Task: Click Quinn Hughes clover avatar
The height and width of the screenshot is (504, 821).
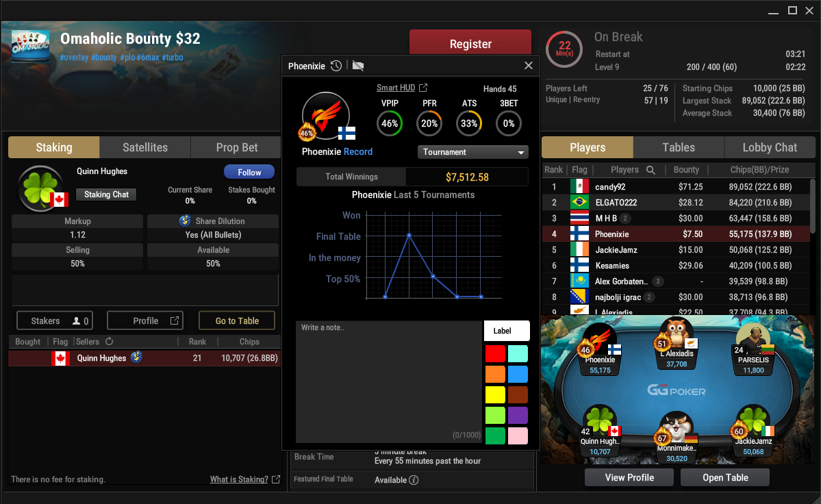Action: tap(40, 188)
